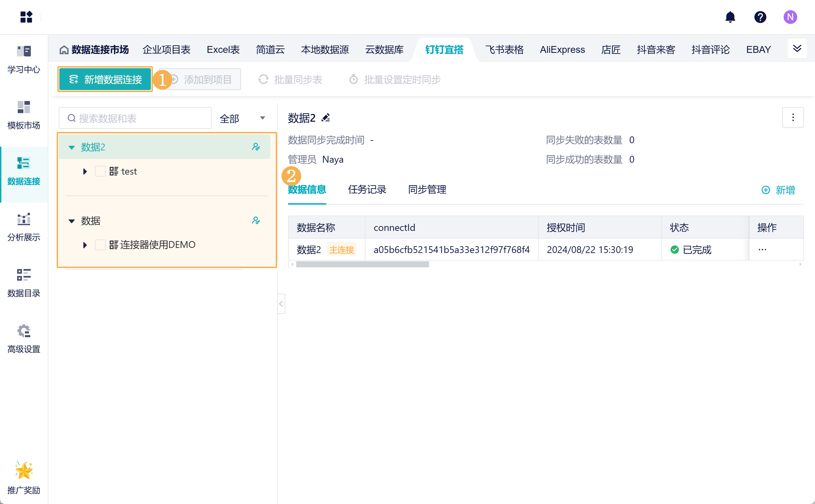
Task: Switch to the 任务记录 tab
Action: tap(367, 189)
